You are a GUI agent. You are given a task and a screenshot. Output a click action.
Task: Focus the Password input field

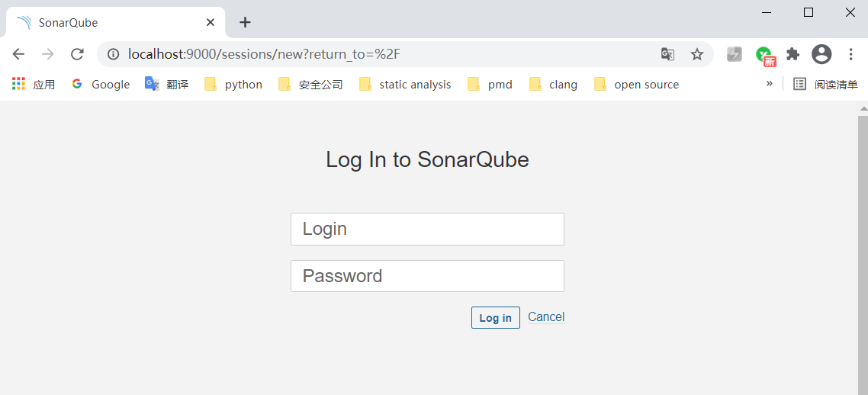427,276
